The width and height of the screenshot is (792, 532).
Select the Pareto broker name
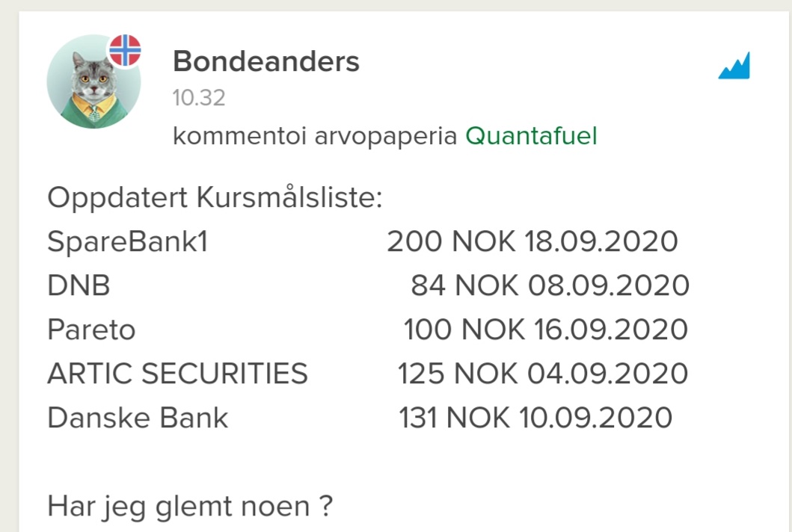pyautogui.click(x=91, y=330)
